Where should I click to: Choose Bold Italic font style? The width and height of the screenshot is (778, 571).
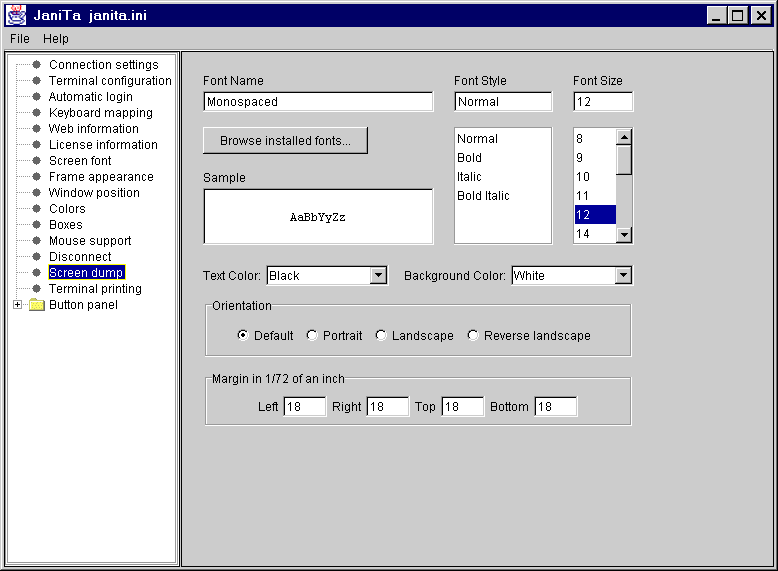point(503,195)
